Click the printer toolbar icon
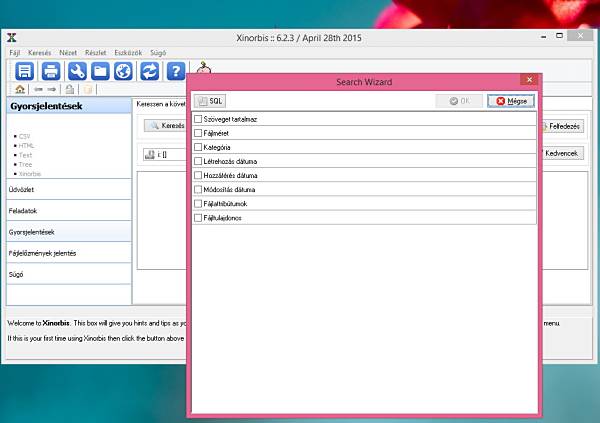 pyautogui.click(x=51, y=71)
